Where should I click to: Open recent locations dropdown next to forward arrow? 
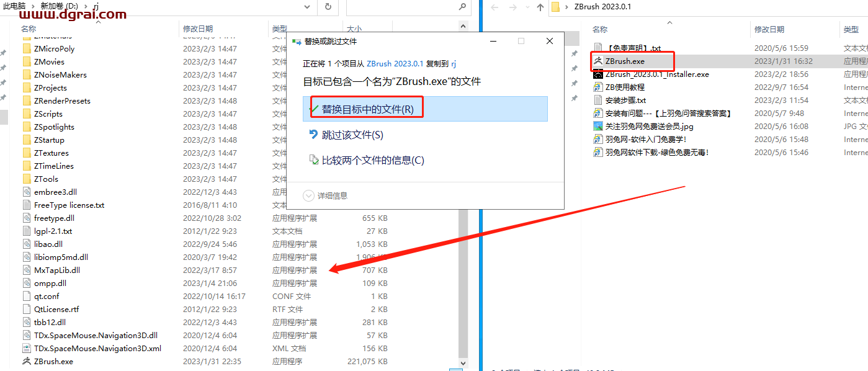[526, 7]
